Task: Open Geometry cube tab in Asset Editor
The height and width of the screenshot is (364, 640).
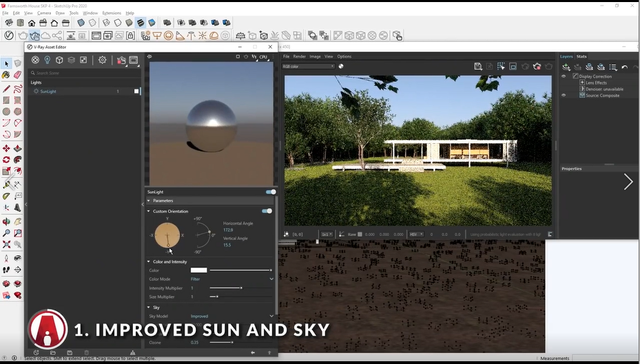Action: pyautogui.click(x=59, y=60)
